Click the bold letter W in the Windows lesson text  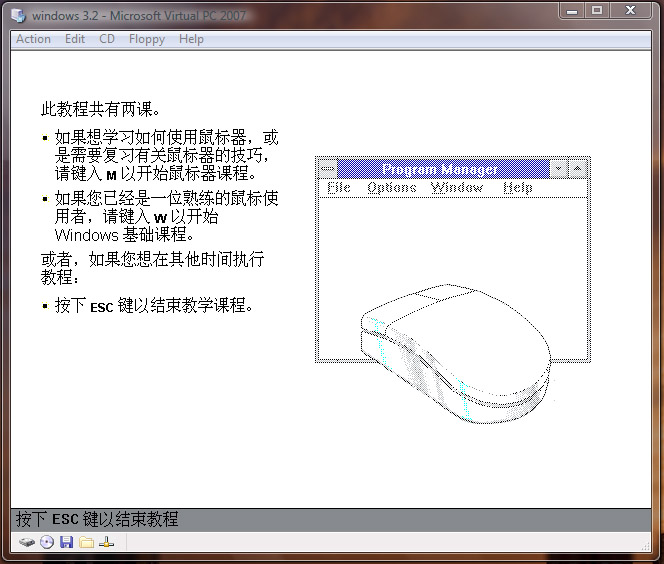[160, 218]
